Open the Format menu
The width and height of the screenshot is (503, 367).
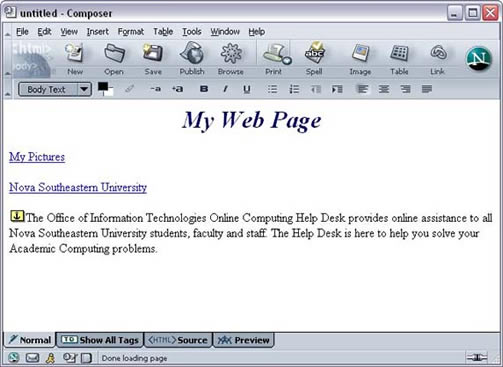tap(131, 32)
